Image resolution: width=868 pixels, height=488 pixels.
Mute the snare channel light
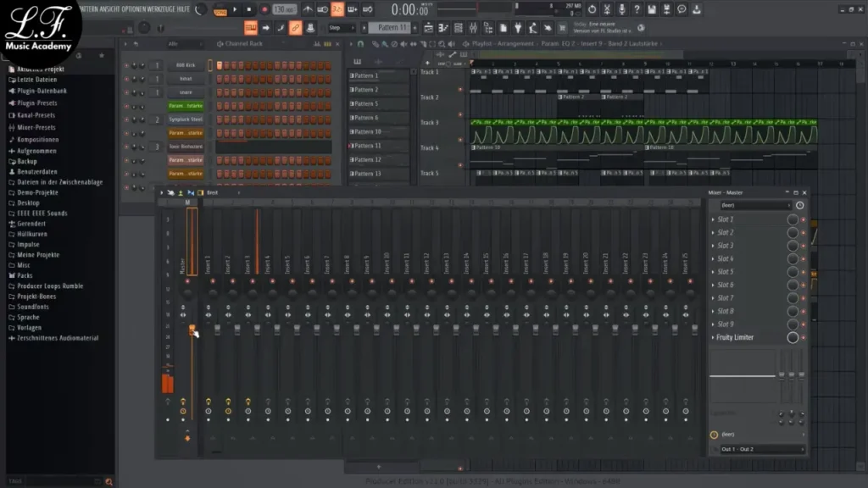pos(126,91)
